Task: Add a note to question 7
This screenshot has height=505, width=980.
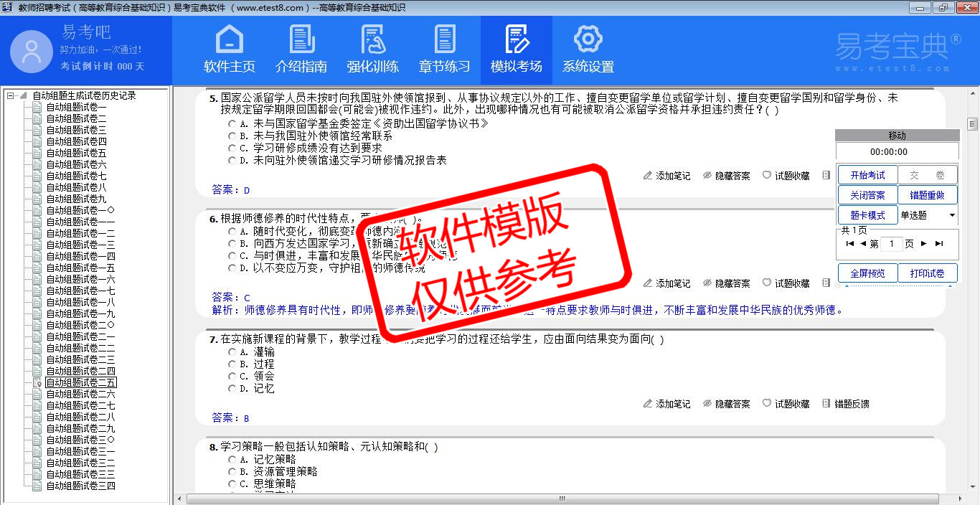Action: [667, 404]
